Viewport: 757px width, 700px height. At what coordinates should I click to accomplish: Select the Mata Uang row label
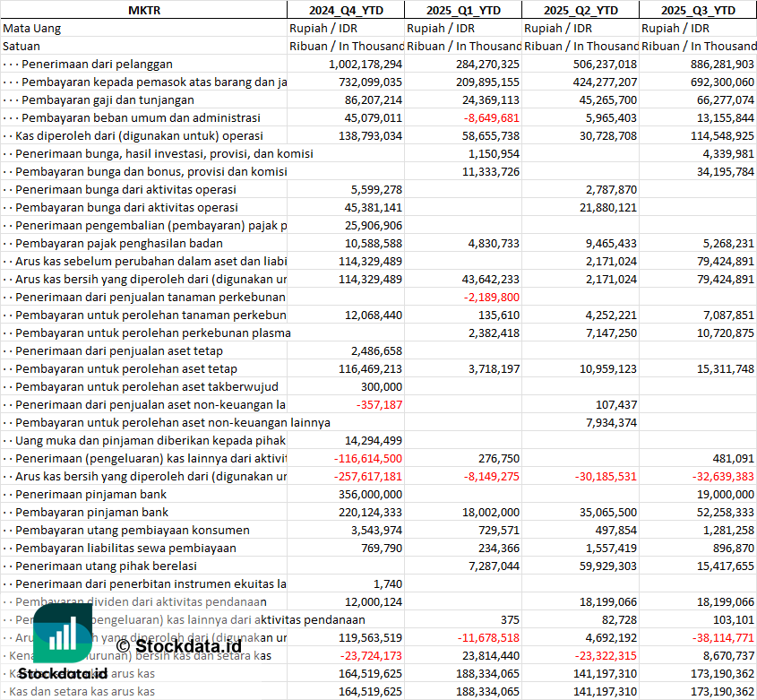[x=32, y=28]
